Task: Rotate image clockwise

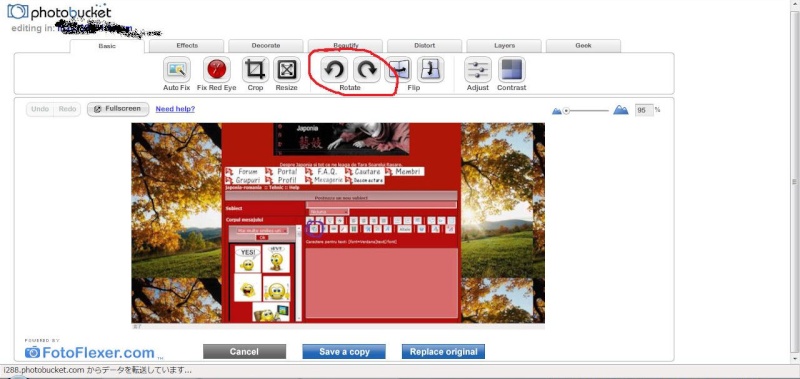Action: [367, 69]
